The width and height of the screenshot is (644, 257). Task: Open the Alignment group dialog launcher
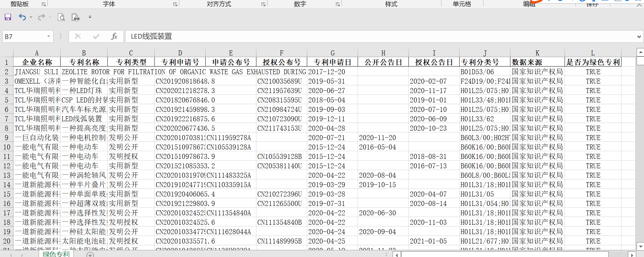tap(263, 4)
